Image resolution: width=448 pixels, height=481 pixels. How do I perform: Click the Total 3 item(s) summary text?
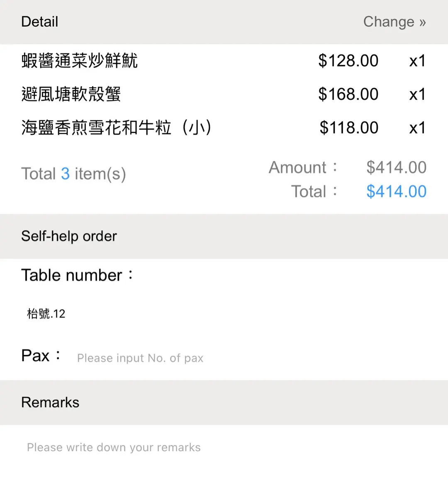pyautogui.click(x=73, y=174)
